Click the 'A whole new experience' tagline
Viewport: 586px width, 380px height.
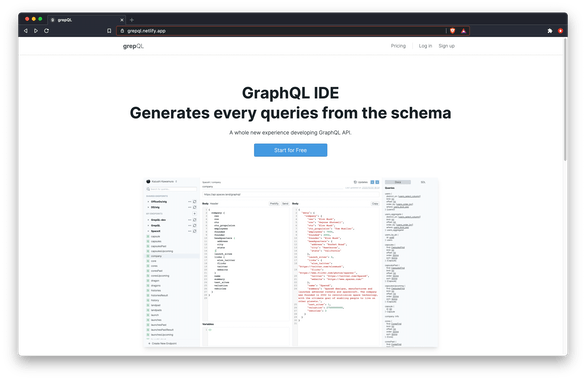tap(290, 133)
